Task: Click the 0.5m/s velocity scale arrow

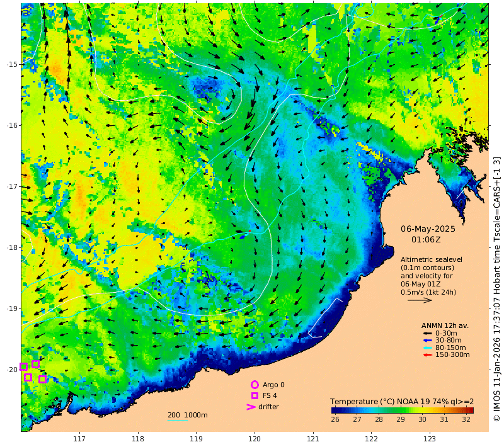Action: click(420, 300)
